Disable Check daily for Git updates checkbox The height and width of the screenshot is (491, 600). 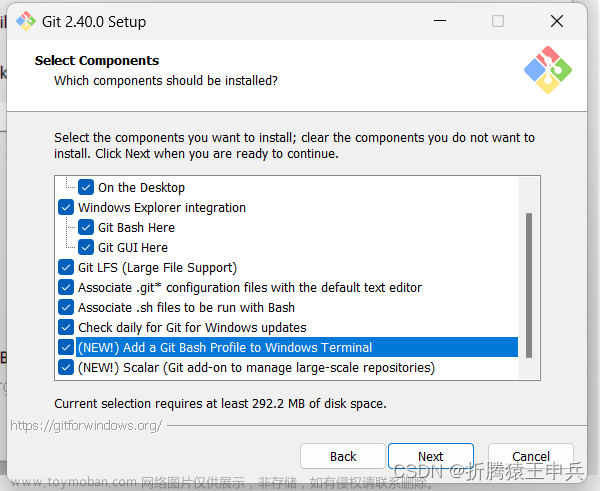click(66, 327)
